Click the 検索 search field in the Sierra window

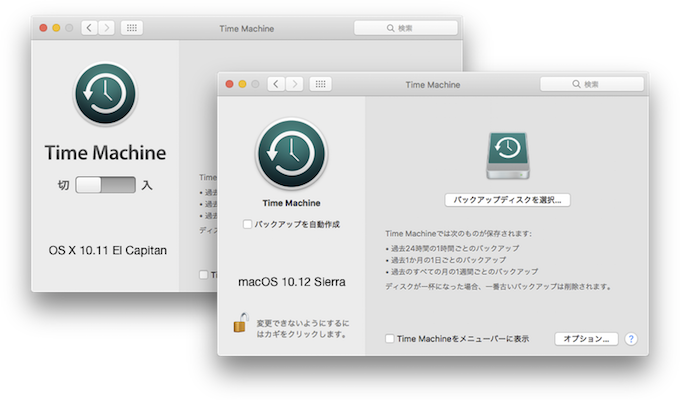(x=592, y=85)
